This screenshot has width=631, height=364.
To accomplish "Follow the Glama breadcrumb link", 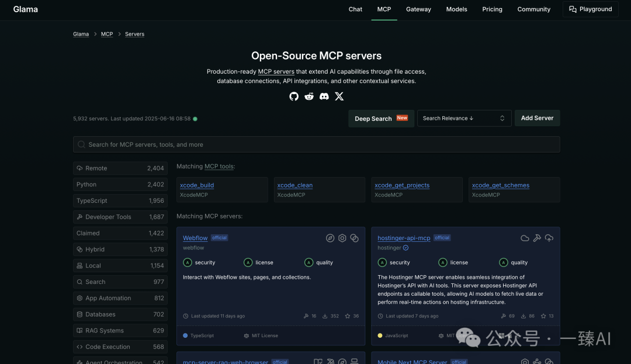I will [81, 34].
